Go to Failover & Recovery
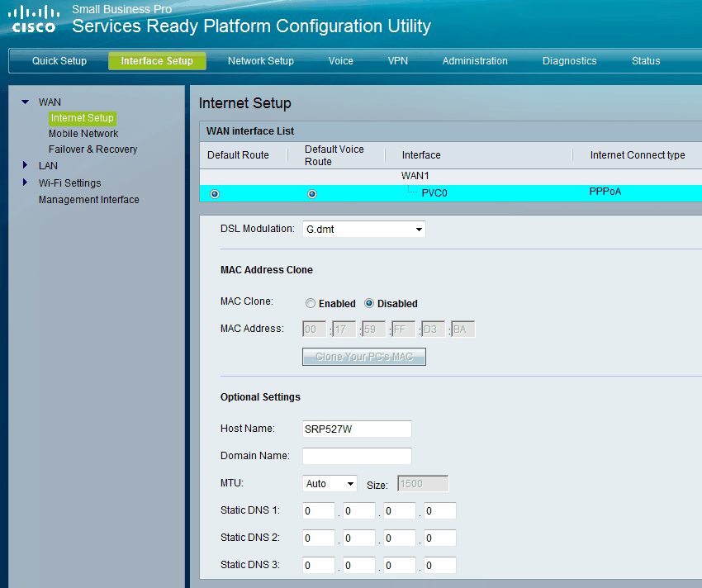Image resolution: width=702 pixels, height=588 pixels. tap(92, 149)
